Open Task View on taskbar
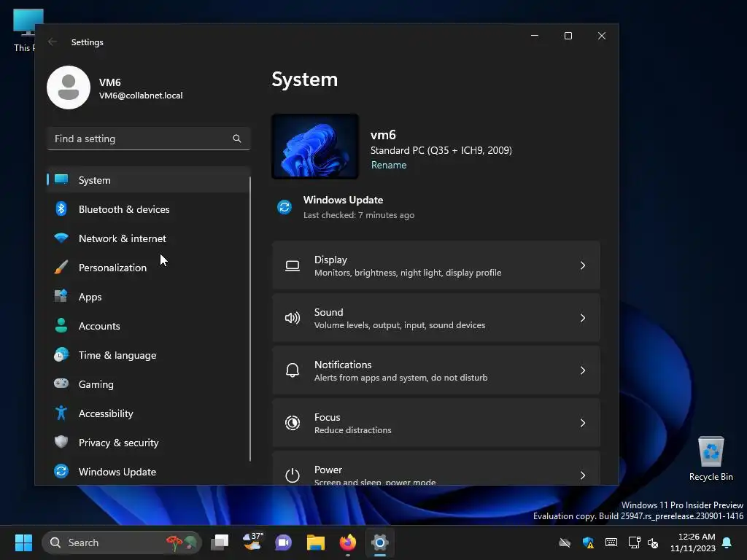747x560 pixels. click(220, 542)
